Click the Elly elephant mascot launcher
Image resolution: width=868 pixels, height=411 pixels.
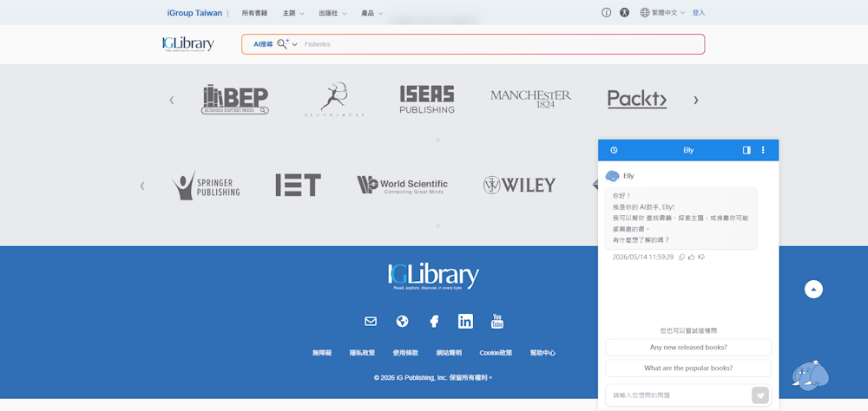pos(810,376)
